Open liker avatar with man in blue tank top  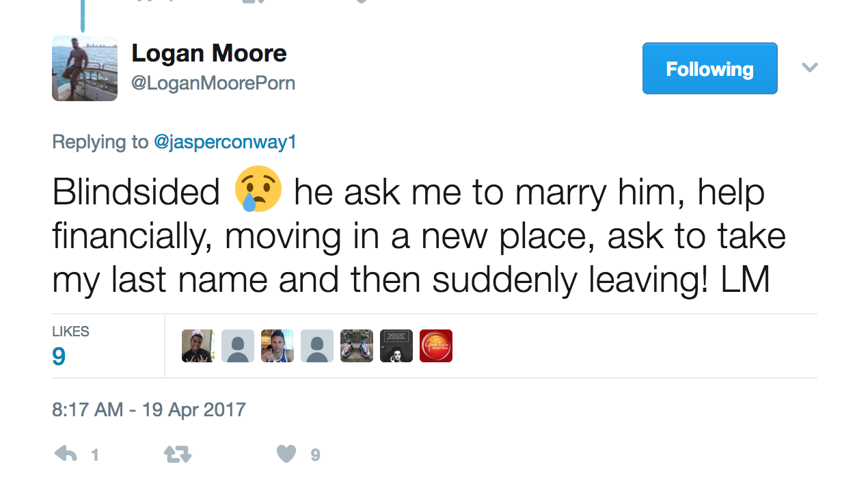point(277,346)
